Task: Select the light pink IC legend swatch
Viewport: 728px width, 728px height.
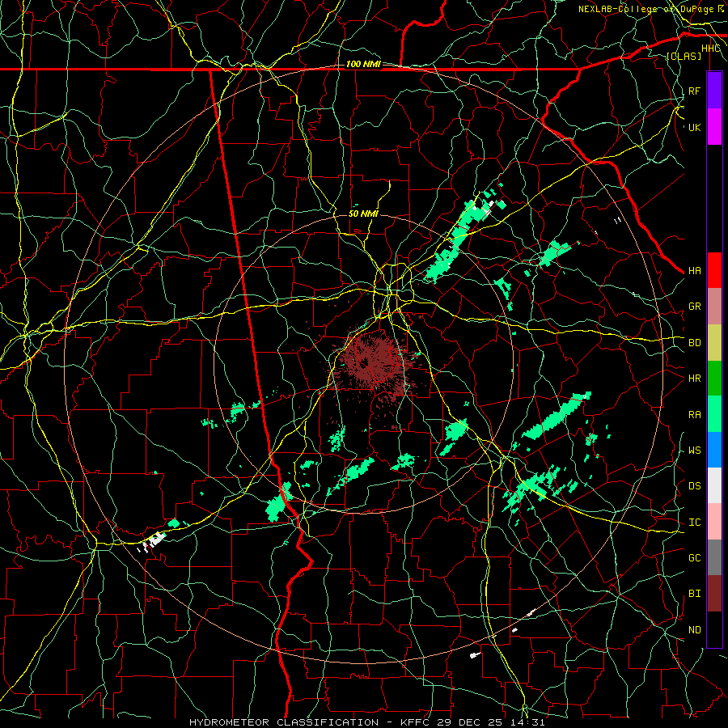Action: (x=714, y=522)
